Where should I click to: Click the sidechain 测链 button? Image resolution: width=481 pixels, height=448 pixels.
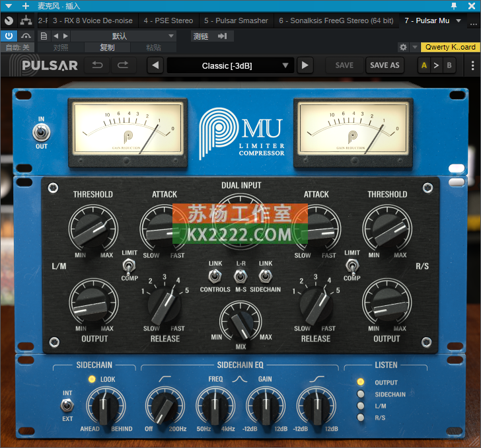click(x=201, y=36)
